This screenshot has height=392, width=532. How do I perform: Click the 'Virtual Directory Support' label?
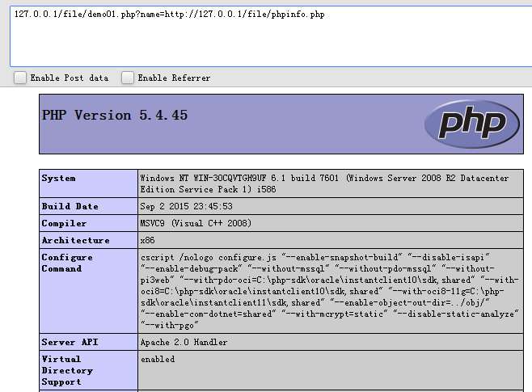pos(67,370)
